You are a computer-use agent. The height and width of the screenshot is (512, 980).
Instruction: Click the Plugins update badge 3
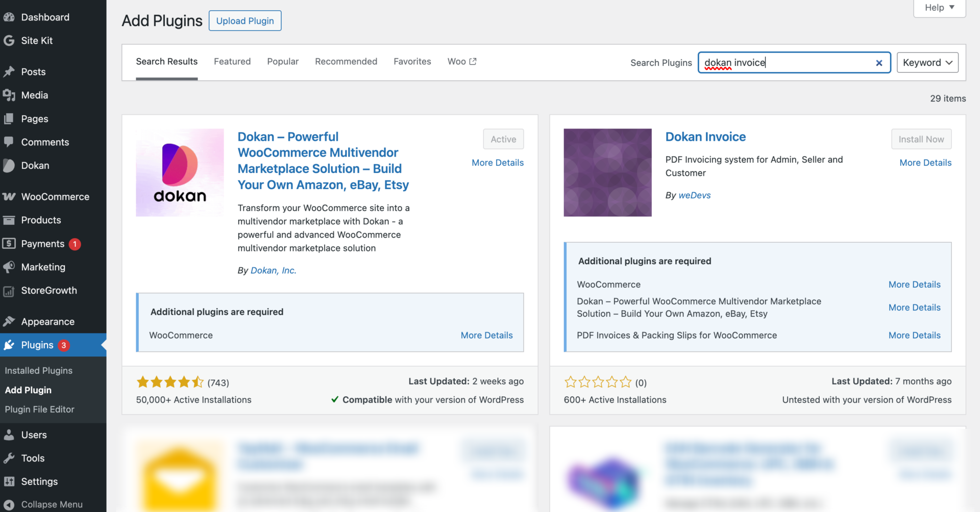tap(63, 345)
